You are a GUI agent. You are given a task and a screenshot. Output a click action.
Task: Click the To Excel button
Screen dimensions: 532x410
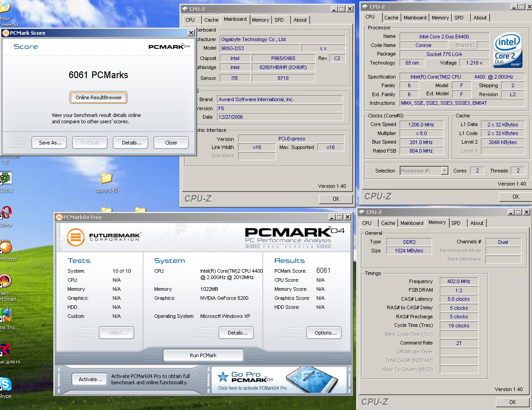[89, 143]
